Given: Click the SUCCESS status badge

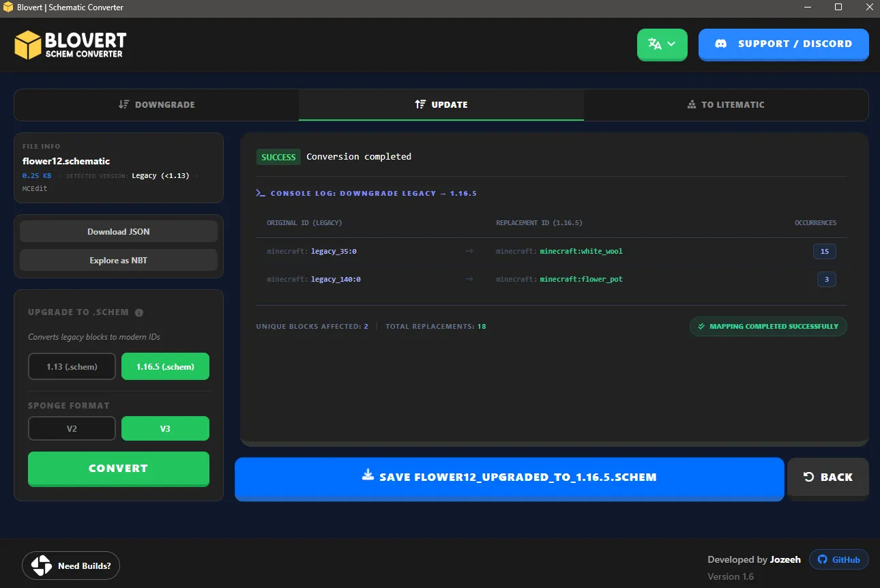Looking at the screenshot, I should pos(278,157).
